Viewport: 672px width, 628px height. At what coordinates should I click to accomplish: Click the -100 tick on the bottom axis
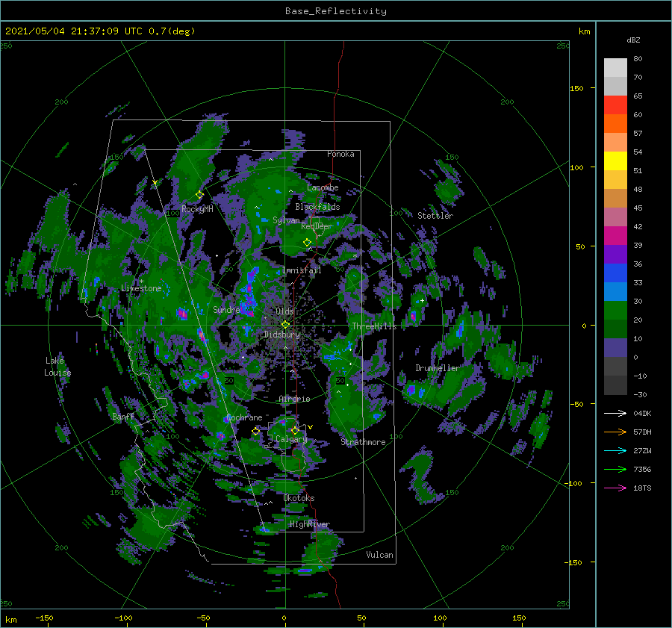tap(123, 618)
